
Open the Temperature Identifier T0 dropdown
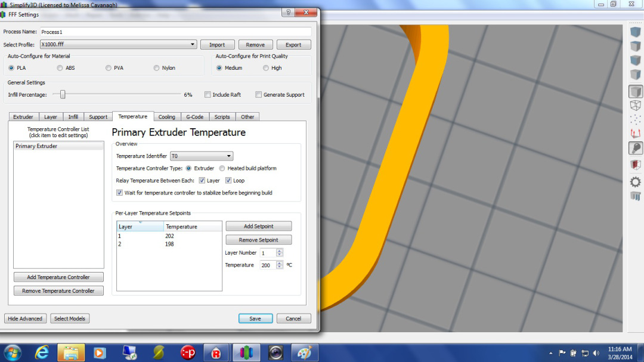tap(202, 156)
